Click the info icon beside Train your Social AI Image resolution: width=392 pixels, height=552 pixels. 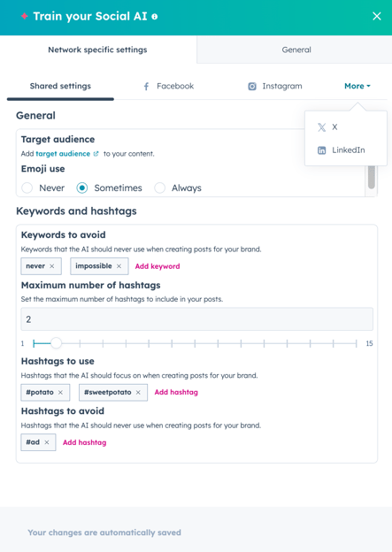pos(154,17)
